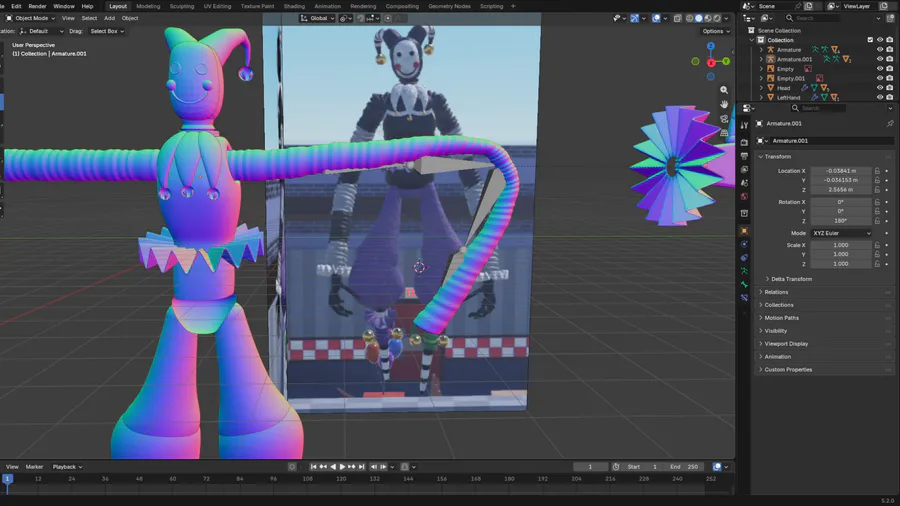Hide Head object via eye icon
Screen dimensions: 900x506
click(879, 88)
